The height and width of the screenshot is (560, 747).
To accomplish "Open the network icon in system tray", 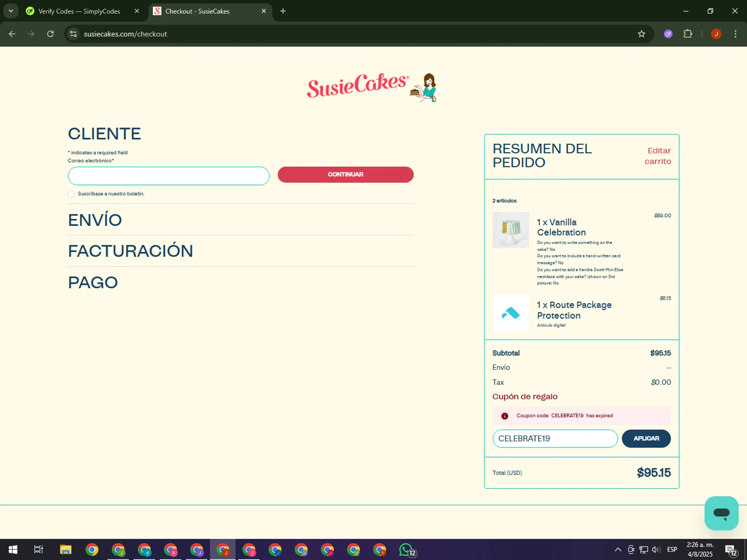I will pos(643,550).
